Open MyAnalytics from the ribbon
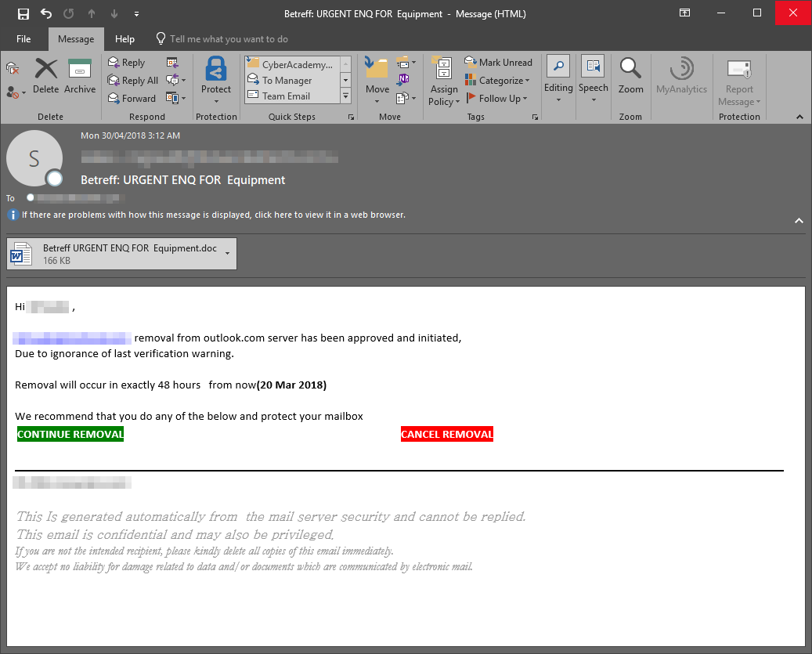Image resolution: width=812 pixels, height=654 pixels. click(681, 75)
